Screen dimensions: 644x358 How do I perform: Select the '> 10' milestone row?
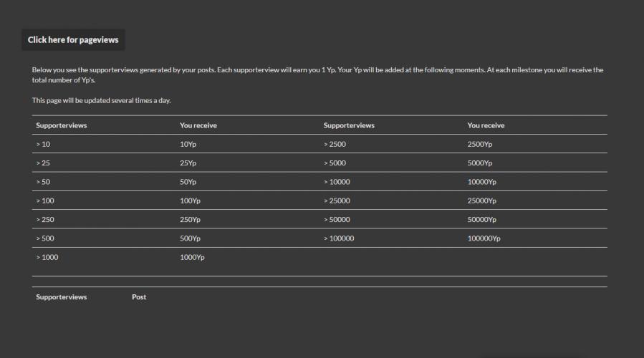coord(43,144)
